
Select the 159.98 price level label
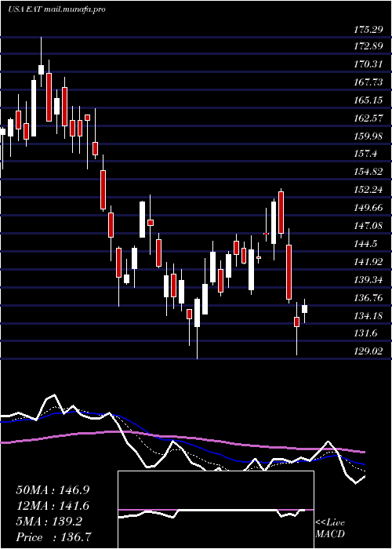(368, 136)
